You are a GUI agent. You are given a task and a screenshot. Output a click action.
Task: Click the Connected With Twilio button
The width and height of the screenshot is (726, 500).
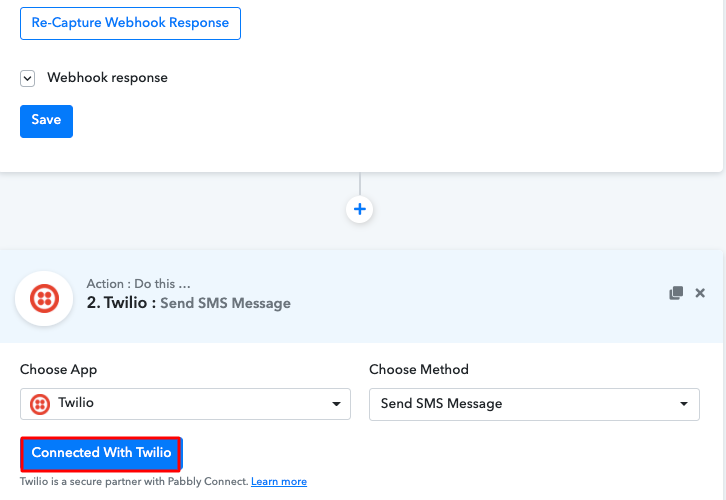101,453
